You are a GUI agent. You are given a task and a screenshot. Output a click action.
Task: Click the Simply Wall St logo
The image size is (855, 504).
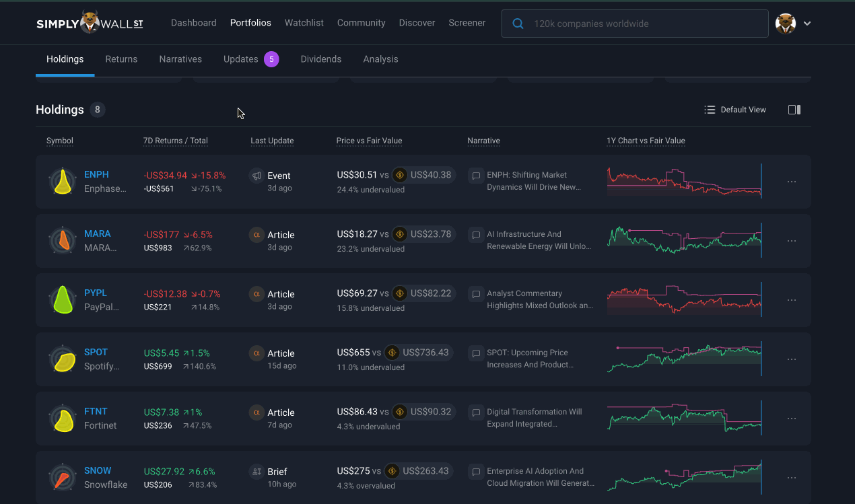point(90,23)
